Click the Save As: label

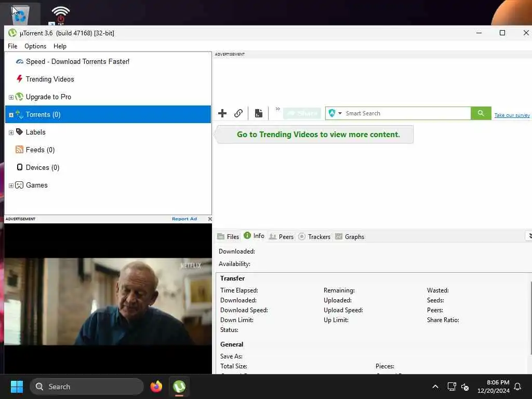(231, 356)
